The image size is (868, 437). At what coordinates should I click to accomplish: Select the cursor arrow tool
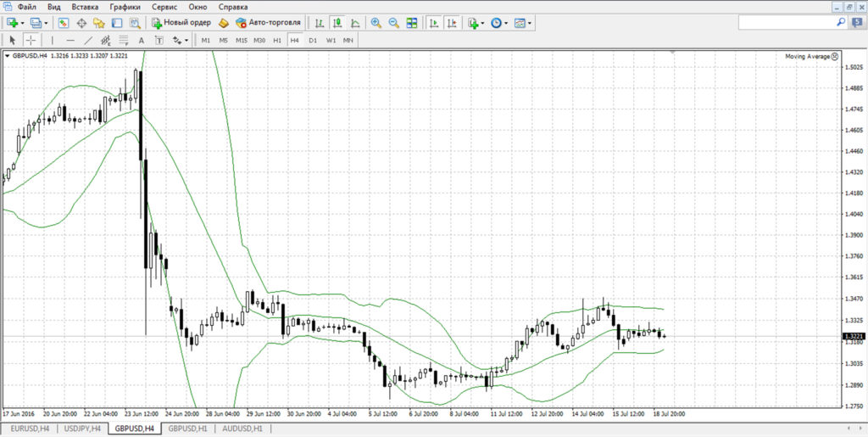(x=14, y=40)
